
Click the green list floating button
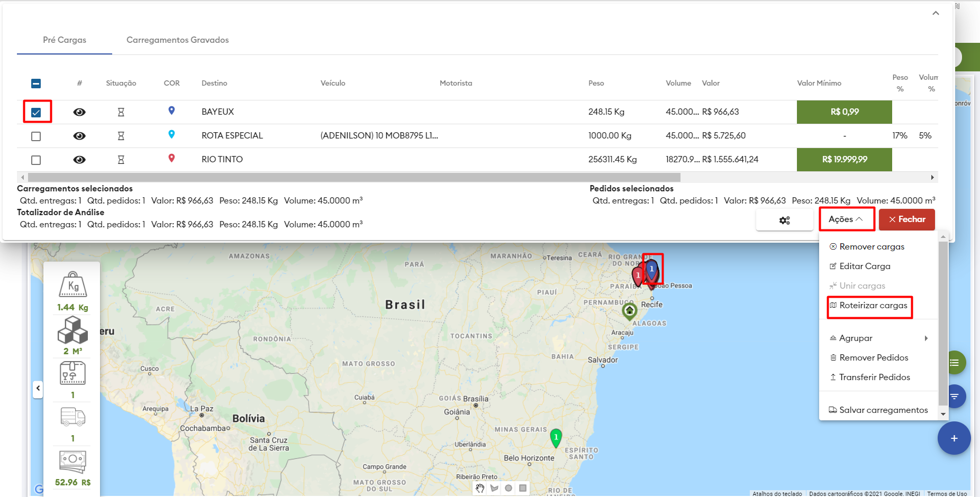[x=955, y=363]
